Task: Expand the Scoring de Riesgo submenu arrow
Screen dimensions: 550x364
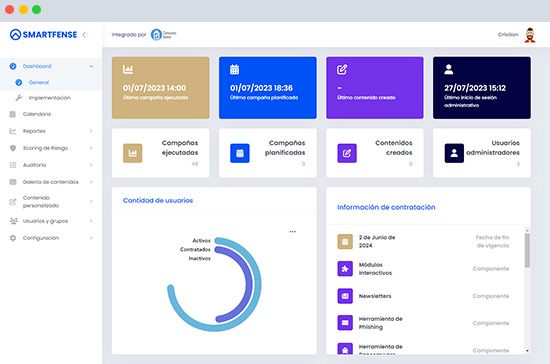Action: point(91,148)
